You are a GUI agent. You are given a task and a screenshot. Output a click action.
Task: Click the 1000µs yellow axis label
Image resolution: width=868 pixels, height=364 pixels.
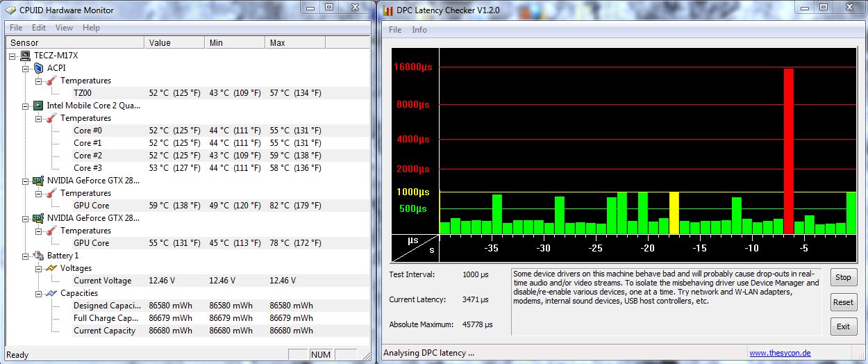[412, 192]
